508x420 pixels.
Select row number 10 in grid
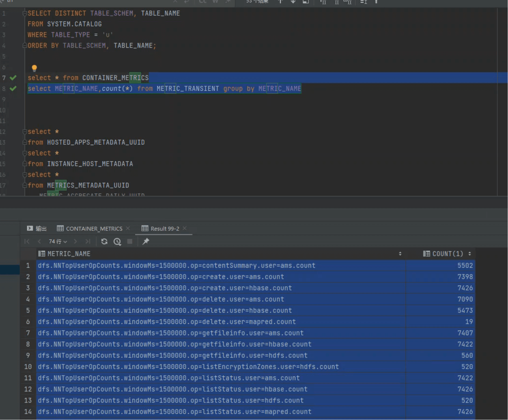click(x=28, y=367)
